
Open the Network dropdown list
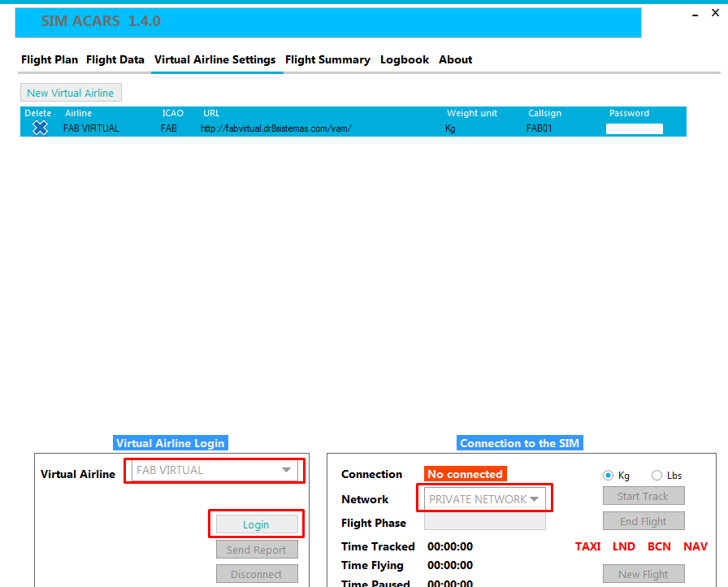click(534, 499)
